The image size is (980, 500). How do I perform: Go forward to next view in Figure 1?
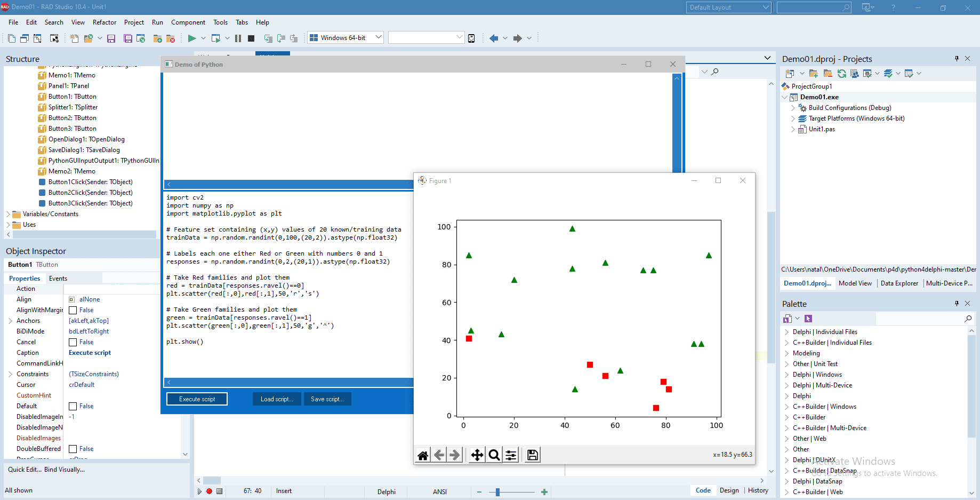pyautogui.click(x=455, y=455)
